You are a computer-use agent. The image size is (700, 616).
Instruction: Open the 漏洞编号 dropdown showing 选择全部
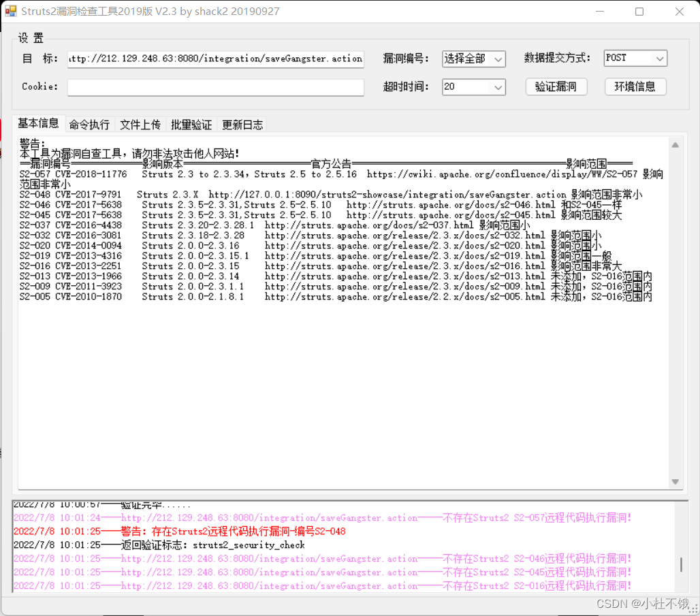[x=474, y=59]
